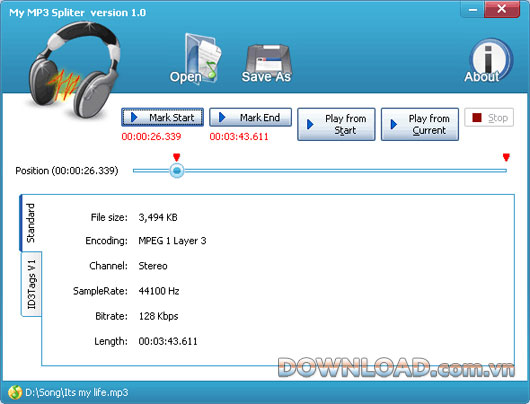Click the Mark End button
This screenshot has height=404, width=530.
pyautogui.click(x=250, y=117)
